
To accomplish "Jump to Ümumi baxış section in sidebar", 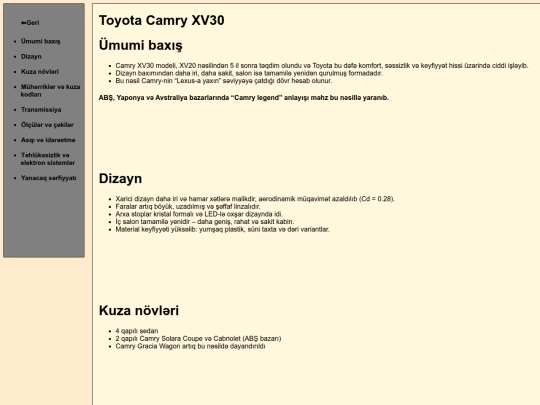I will point(40,41).
